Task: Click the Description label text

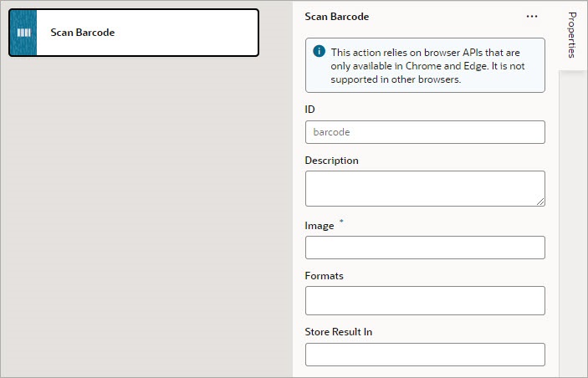Action: click(331, 161)
